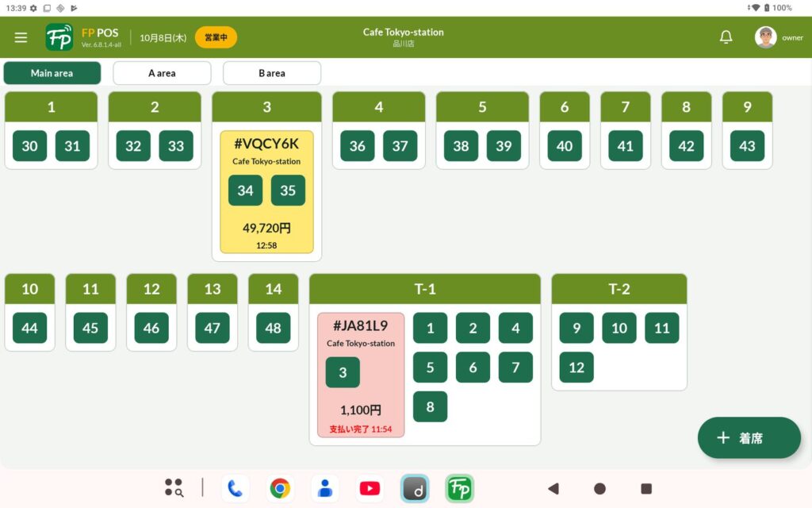Tap the Android back navigation button
Image resolution: width=812 pixels, height=508 pixels.
553,488
